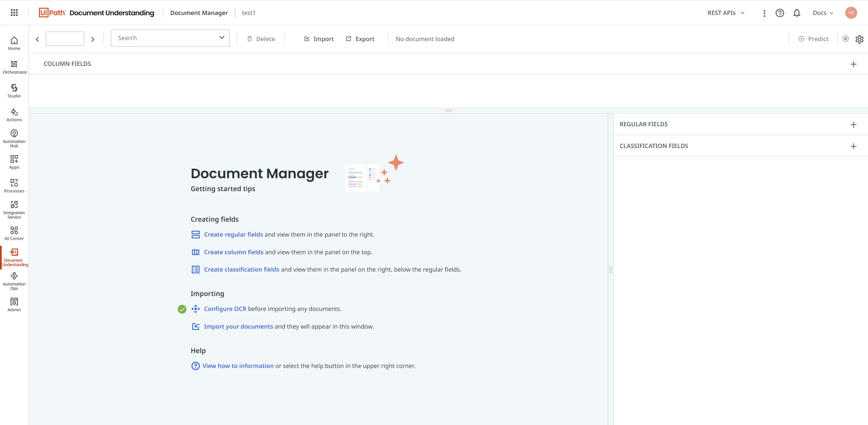The image size is (868, 425).
Task: Click the document number input field
Action: point(65,39)
